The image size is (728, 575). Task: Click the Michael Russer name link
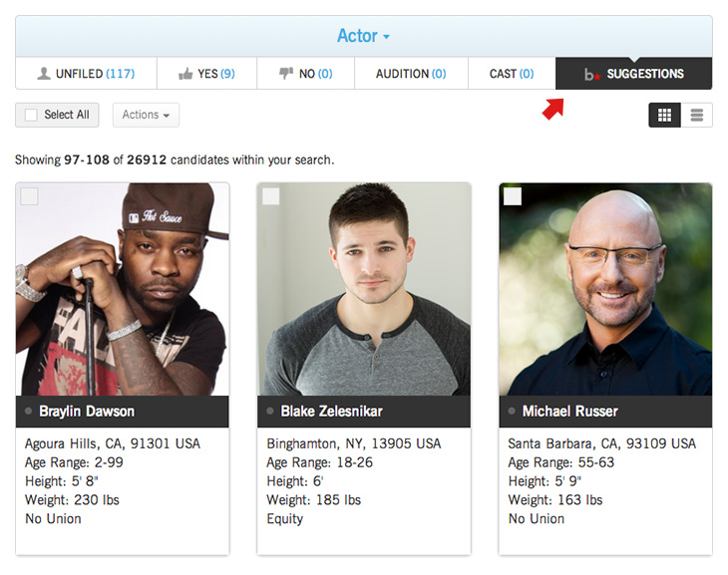569,412
